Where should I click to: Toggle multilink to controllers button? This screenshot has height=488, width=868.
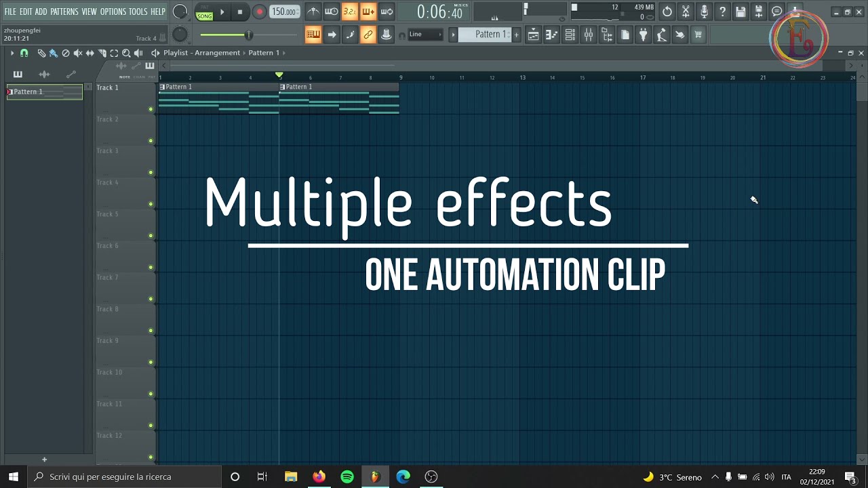tap(368, 35)
